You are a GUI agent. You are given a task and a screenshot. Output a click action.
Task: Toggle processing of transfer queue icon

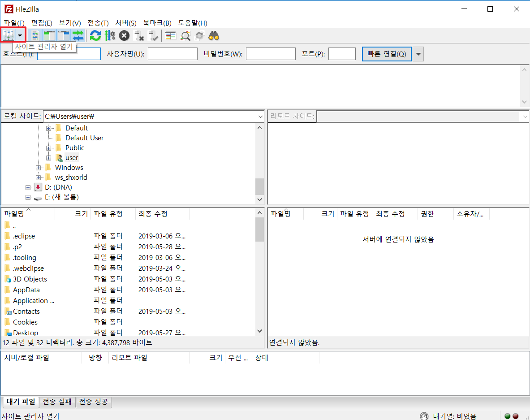click(x=110, y=35)
